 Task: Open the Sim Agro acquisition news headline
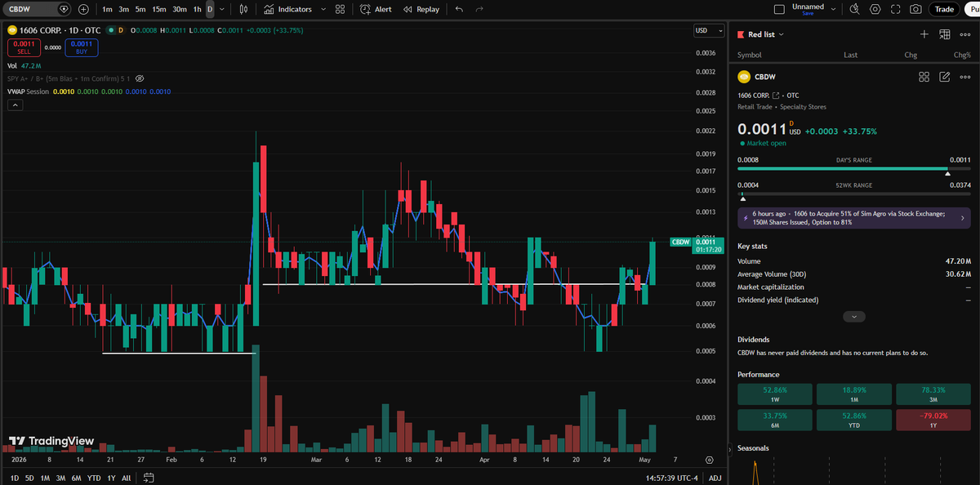pyautogui.click(x=854, y=217)
